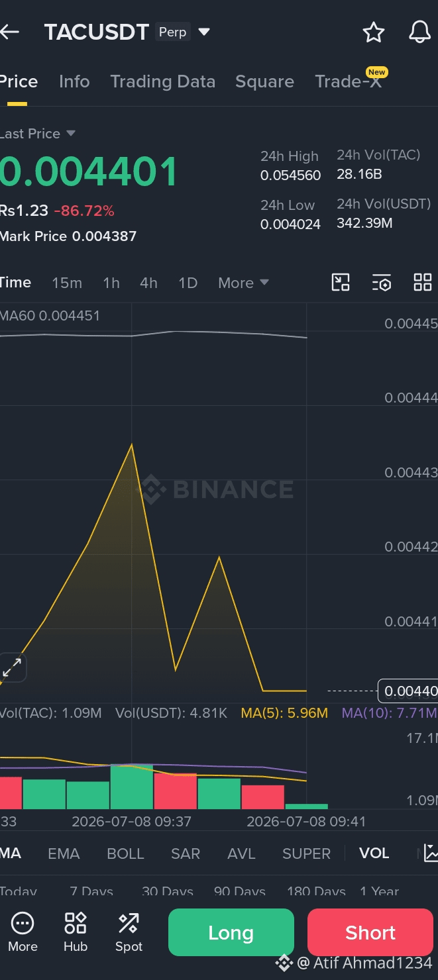The image size is (438, 980).
Task: Expand the chart to fullscreen
Action: pos(12,667)
